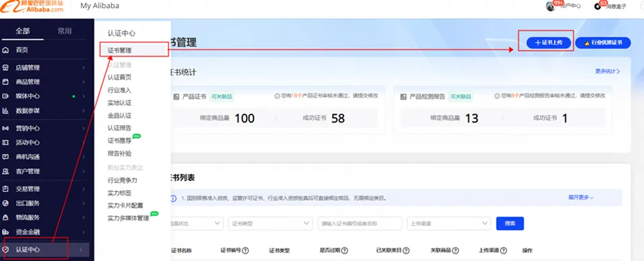Select 报告补验 in submenu
The image size is (644, 261).
pos(120,153)
